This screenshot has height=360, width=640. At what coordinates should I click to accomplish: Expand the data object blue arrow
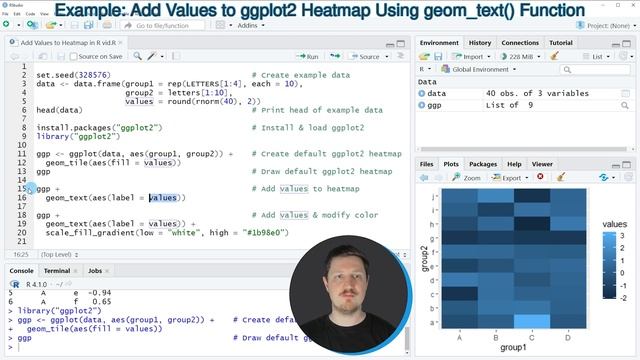click(422, 93)
